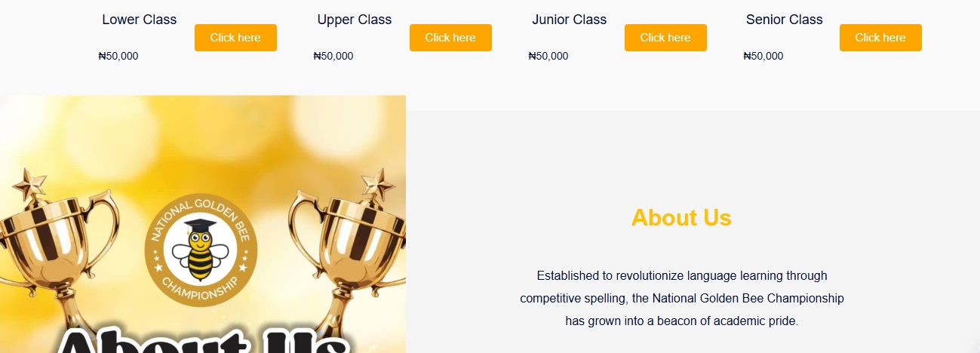Viewport: 980px width, 353px height.
Task: Click the Upper Class ₦50,000 price
Action: click(333, 56)
